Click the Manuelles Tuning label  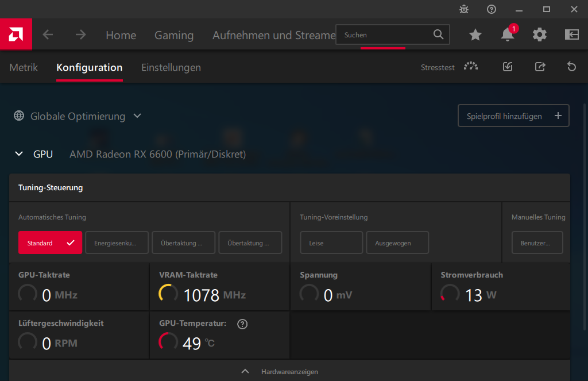[538, 217]
